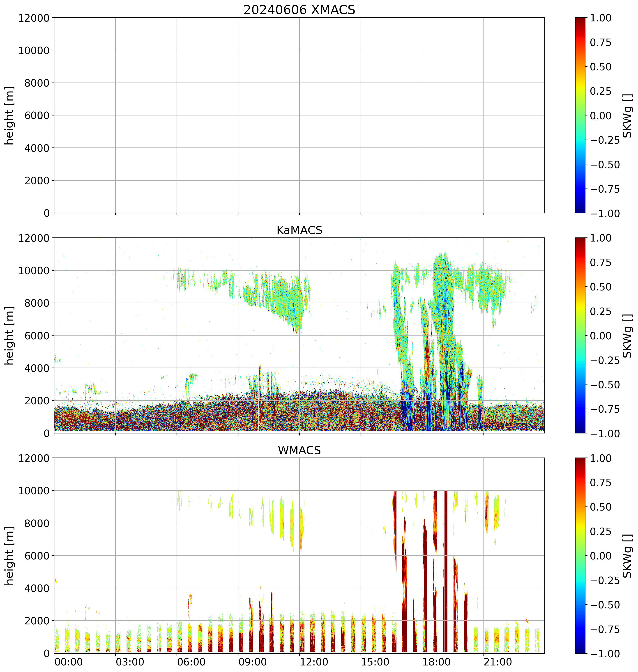
Task: Click the 12:00 time axis label
Action: pyautogui.click(x=314, y=662)
